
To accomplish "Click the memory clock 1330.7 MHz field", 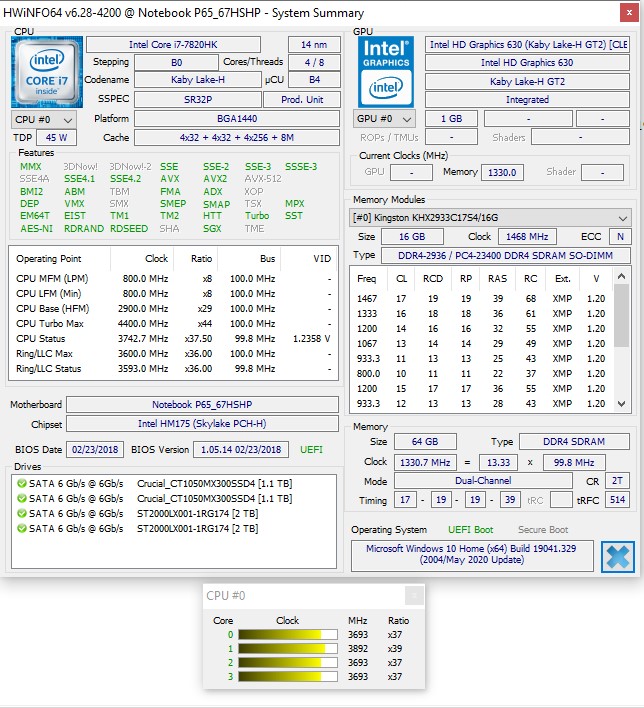I will pyautogui.click(x=425, y=462).
